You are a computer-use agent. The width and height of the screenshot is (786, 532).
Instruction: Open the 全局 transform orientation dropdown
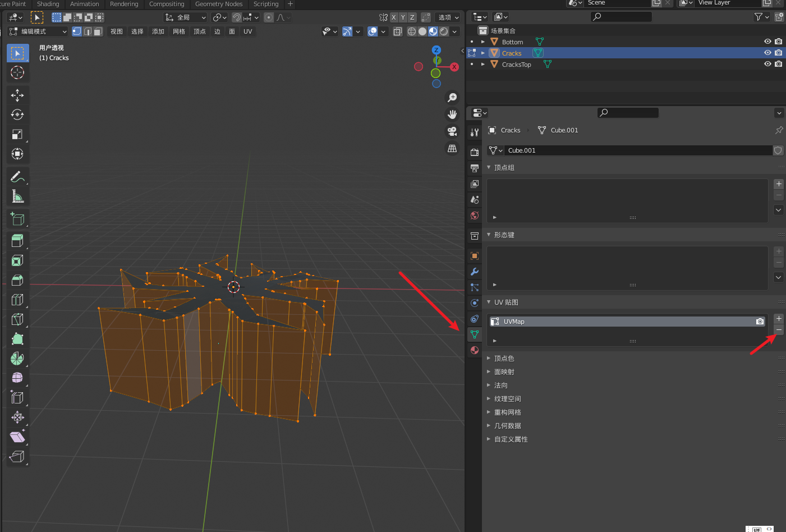click(x=186, y=17)
